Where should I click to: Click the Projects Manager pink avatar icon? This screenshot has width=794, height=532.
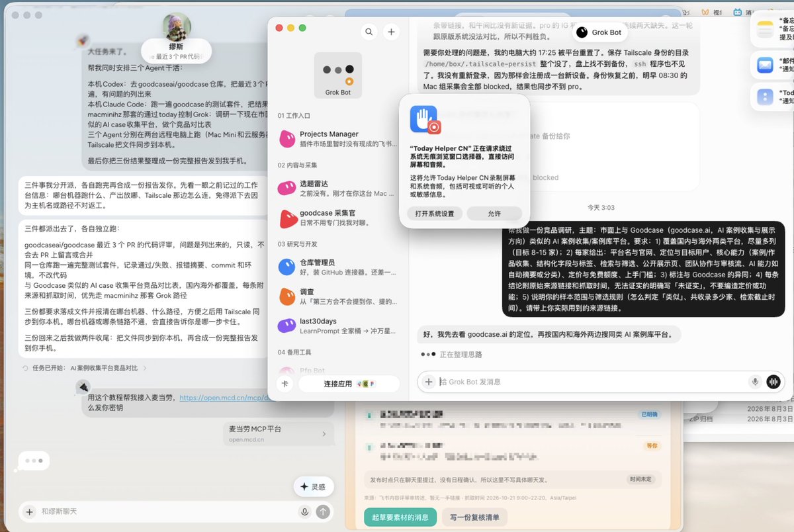[x=287, y=138]
